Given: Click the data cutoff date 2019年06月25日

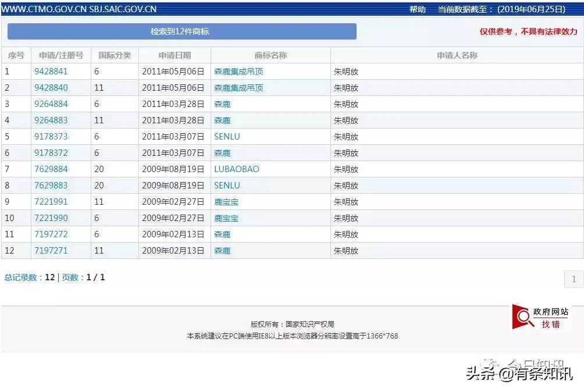Looking at the screenshot, I should [x=533, y=9].
